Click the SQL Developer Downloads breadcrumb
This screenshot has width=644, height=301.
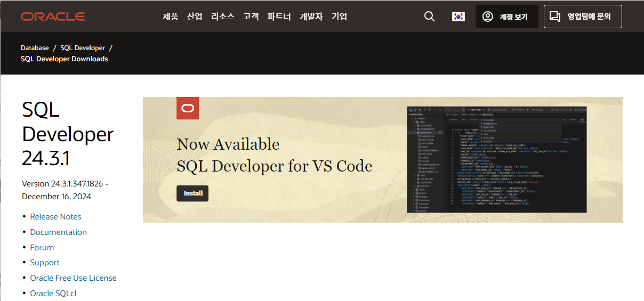click(x=65, y=59)
